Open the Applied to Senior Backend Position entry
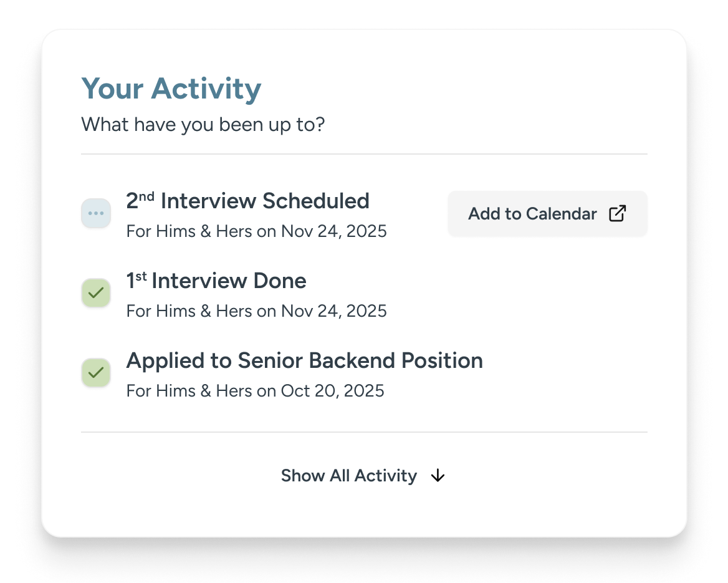The width and height of the screenshot is (728, 583). coord(304,361)
